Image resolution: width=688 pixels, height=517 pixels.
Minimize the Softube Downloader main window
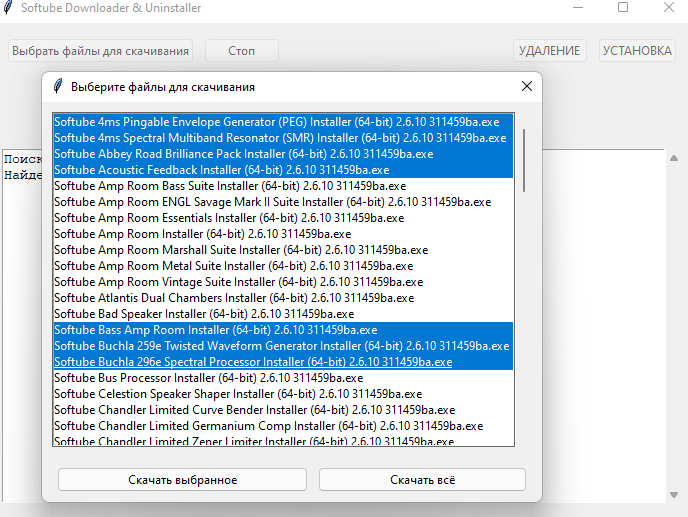578,7
